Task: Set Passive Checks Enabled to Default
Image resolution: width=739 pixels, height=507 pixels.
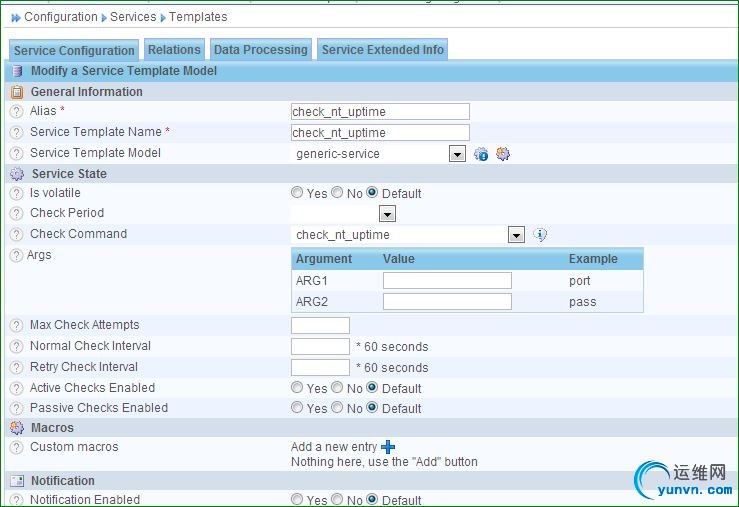Action: click(372, 407)
